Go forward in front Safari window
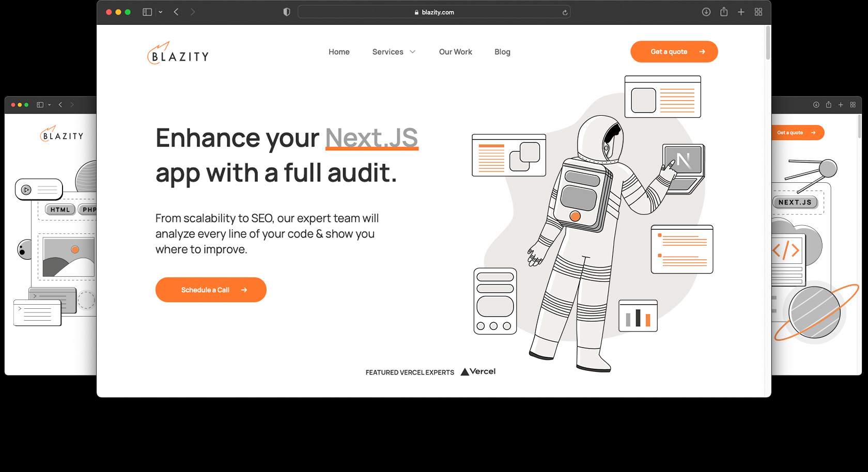The image size is (868, 472). click(x=193, y=12)
